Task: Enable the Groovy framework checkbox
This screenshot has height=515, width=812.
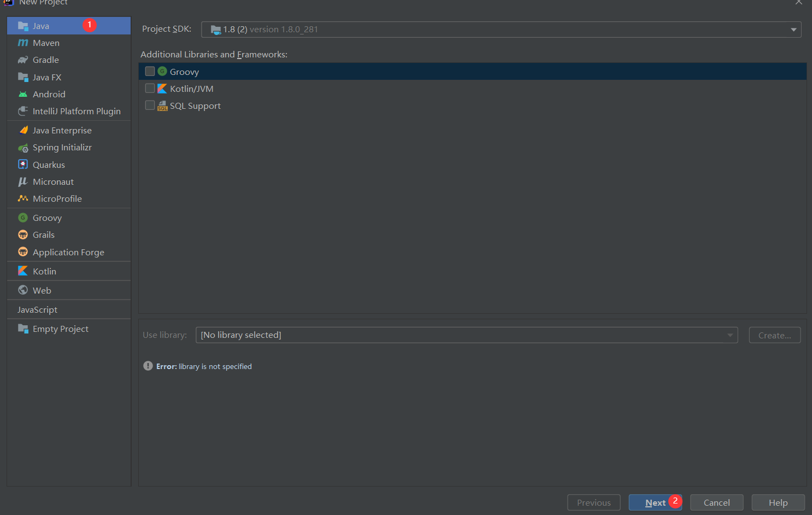Action: pos(150,71)
